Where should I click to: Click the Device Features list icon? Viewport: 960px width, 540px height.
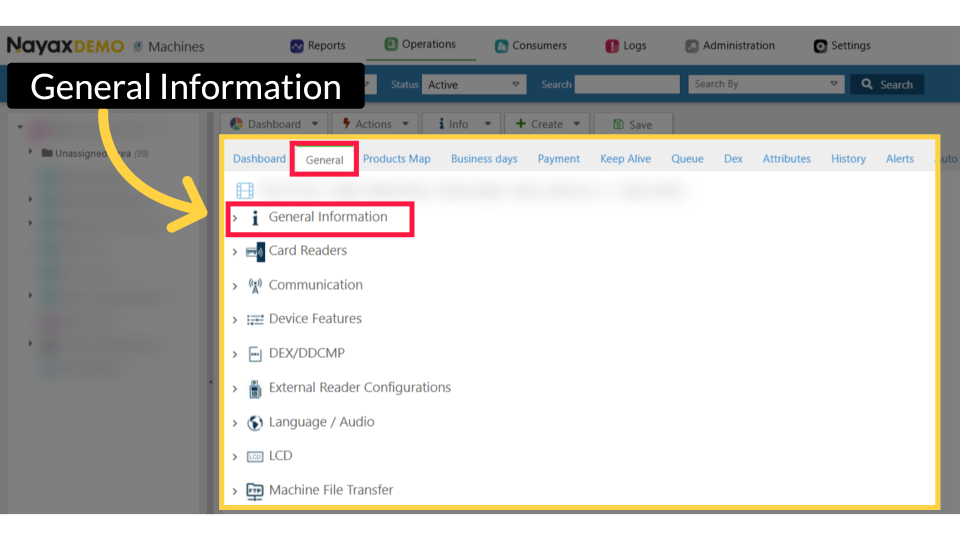pyautogui.click(x=255, y=320)
